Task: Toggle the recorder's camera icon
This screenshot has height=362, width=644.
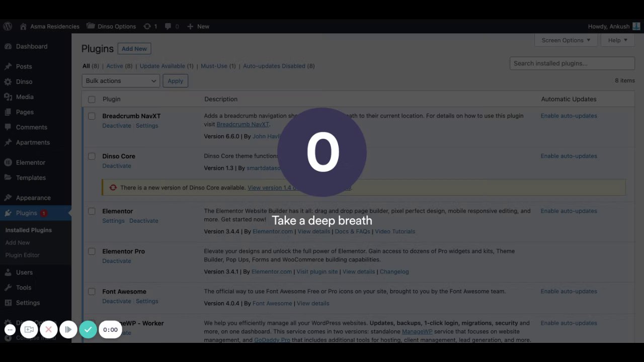Action: point(29,330)
